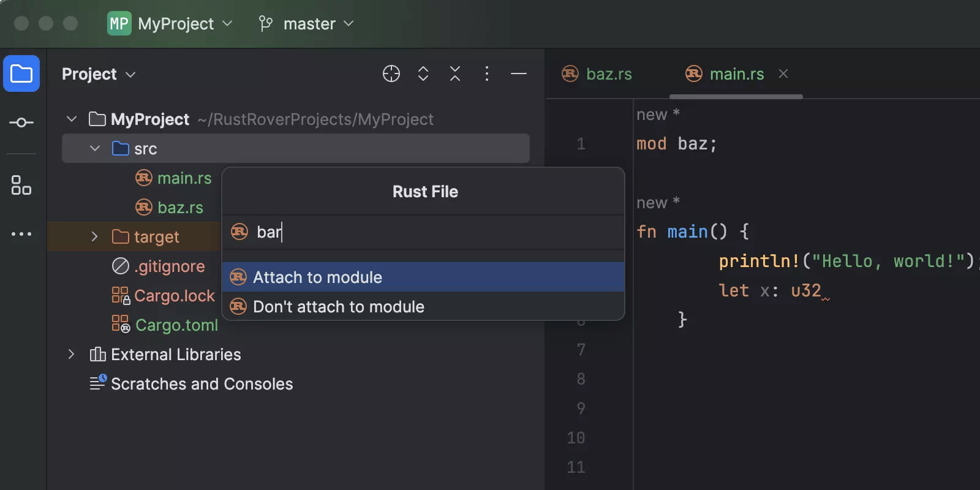The height and width of the screenshot is (490, 980).
Task: Expand the target folder
Action: [x=94, y=237]
